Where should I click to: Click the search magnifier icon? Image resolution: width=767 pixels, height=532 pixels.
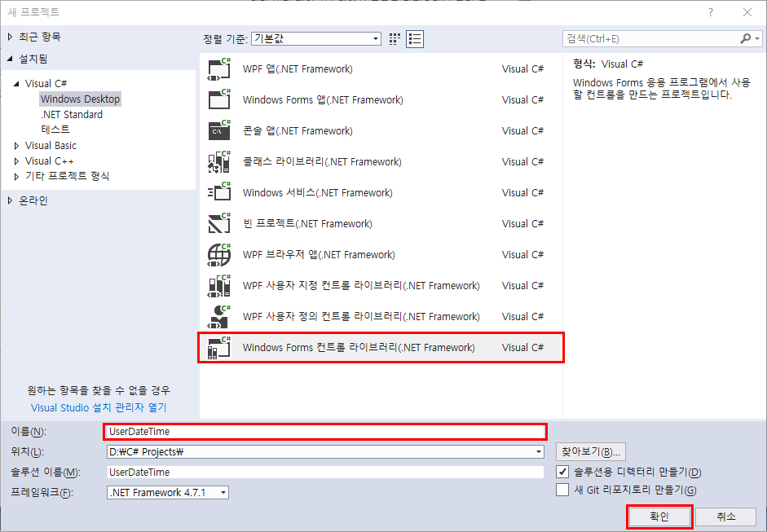[x=746, y=38]
